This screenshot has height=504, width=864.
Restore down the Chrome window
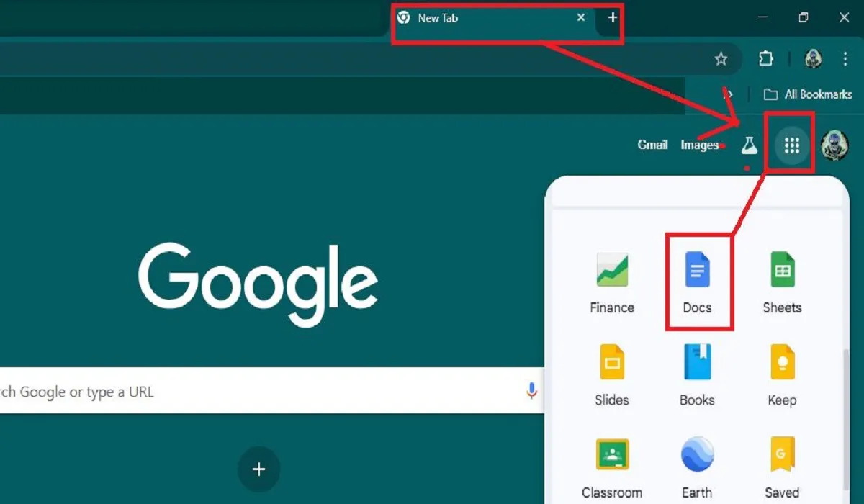[x=804, y=18]
